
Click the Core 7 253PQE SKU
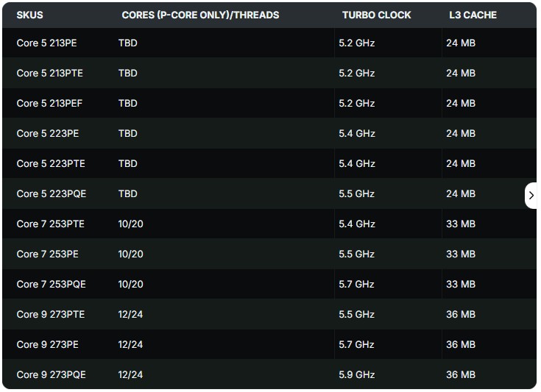click(x=51, y=285)
